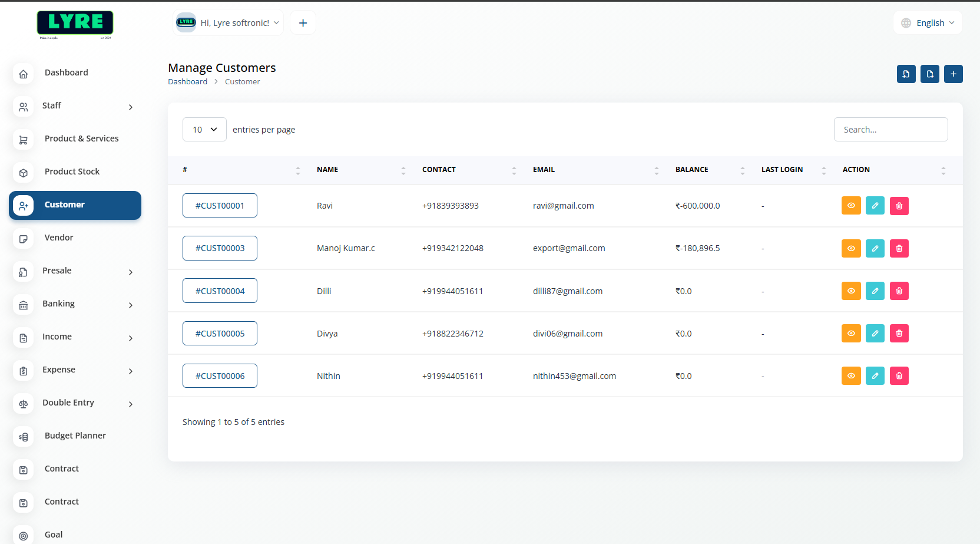Open the English language dropdown
980x544 pixels.
pyautogui.click(x=928, y=23)
